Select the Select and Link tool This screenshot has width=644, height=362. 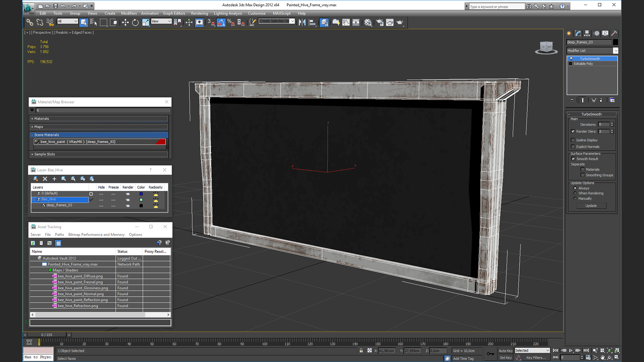pos(30,22)
